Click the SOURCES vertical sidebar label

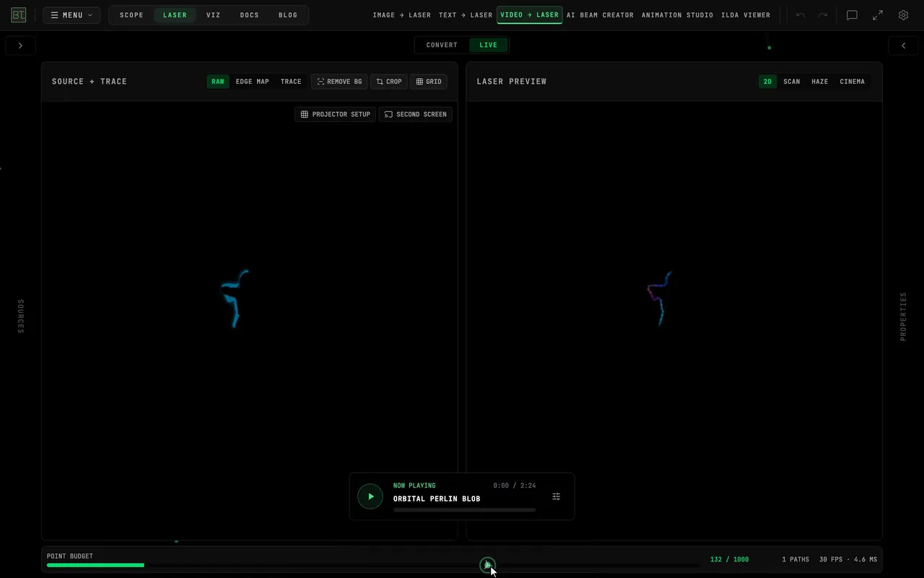(20, 316)
